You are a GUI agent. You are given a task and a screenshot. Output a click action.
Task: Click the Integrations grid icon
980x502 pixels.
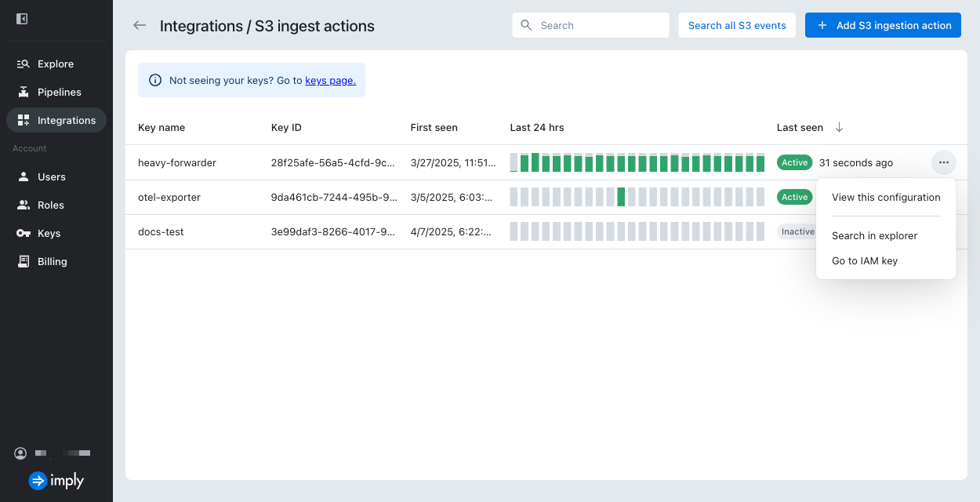23,120
